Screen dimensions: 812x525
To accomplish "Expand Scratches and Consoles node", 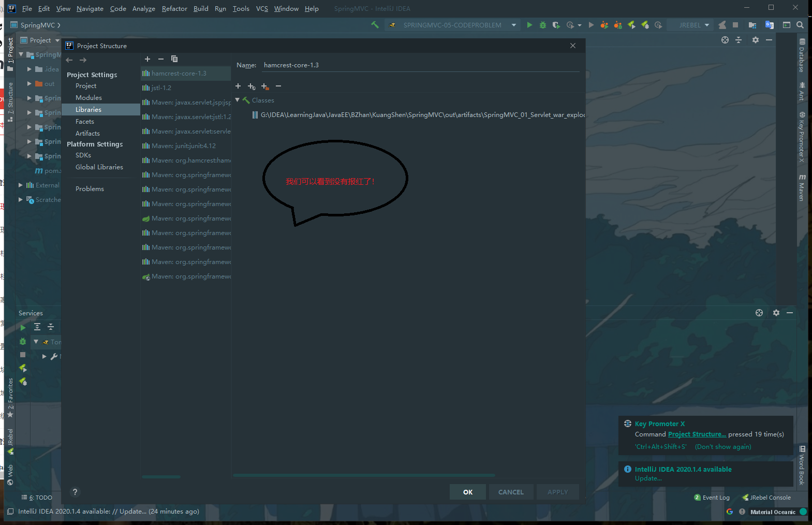I will 21,199.
